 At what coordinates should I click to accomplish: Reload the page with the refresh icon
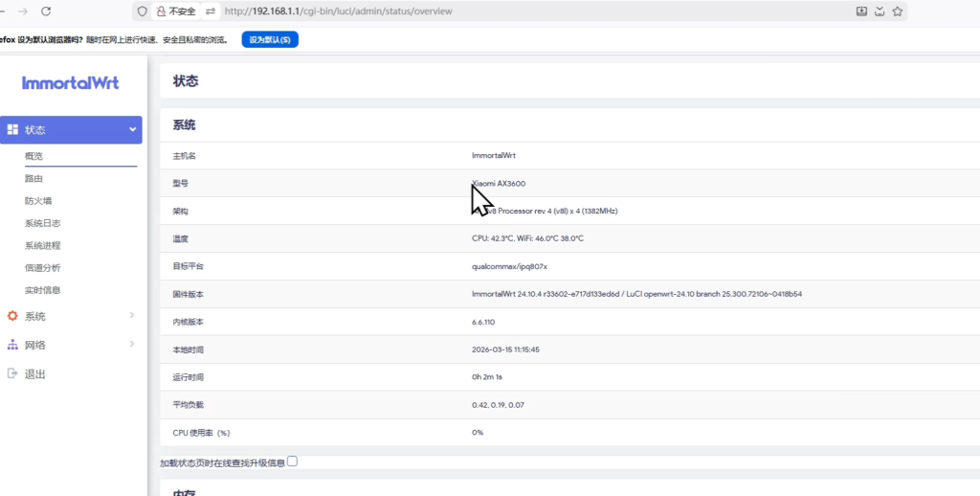[46, 11]
